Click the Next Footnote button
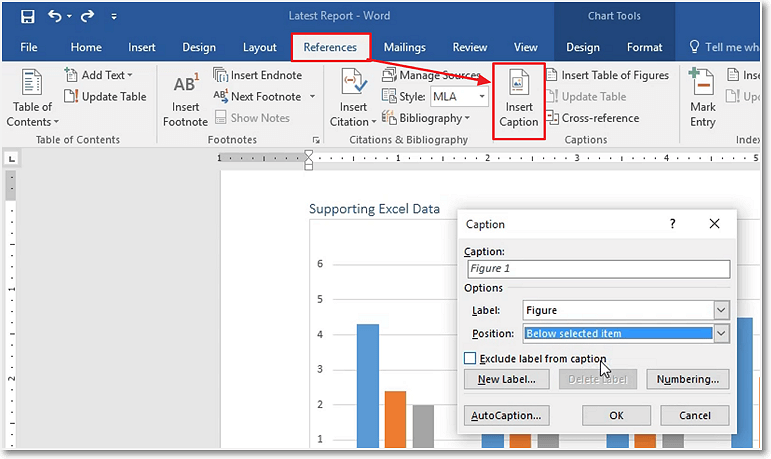The image size is (771, 459). pos(258,96)
